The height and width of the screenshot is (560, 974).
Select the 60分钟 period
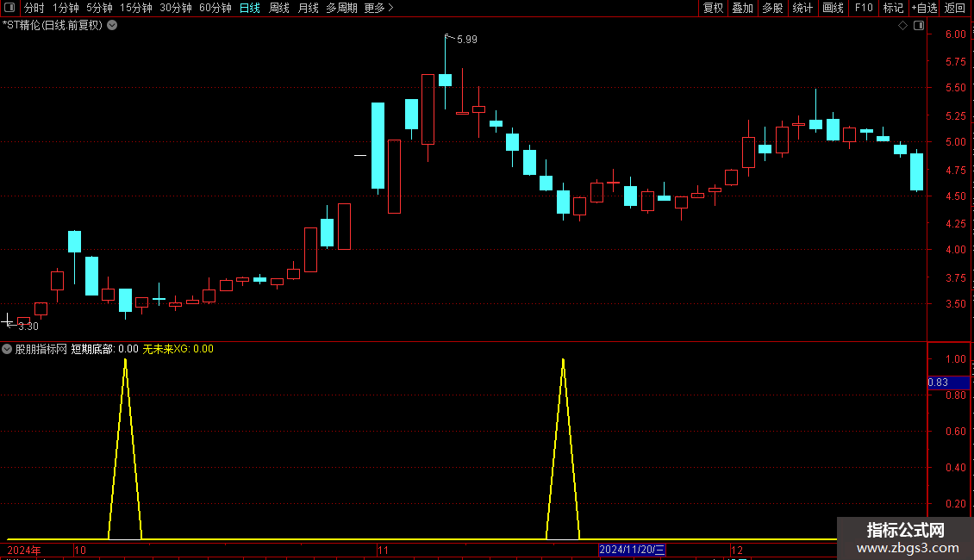click(x=215, y=8)
